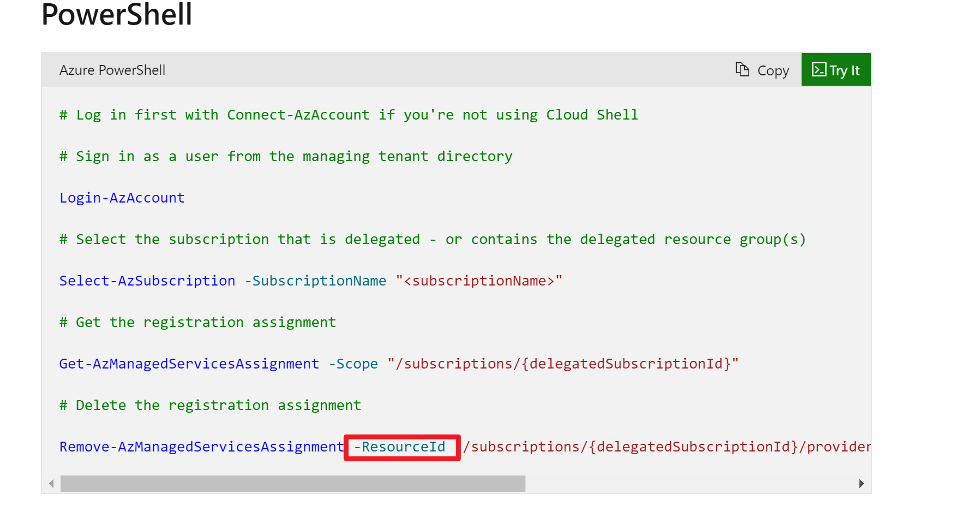Click the -Scope parameter in the Get command

click(354, 364)
